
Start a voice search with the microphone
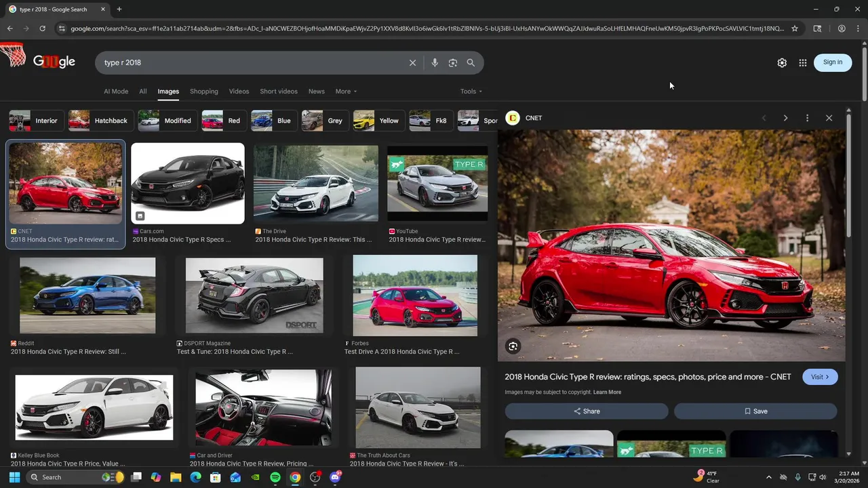[x=435, y=62]
